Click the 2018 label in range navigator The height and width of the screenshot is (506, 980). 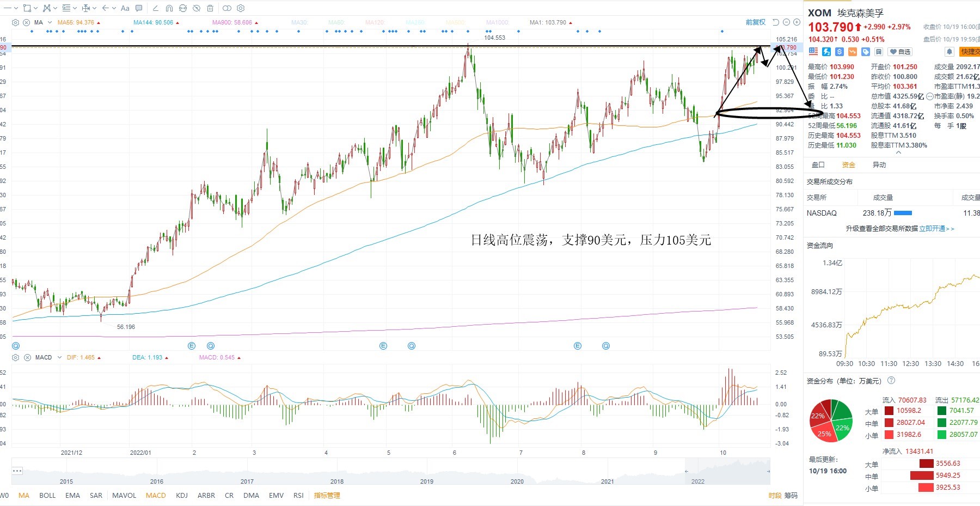(x=337, y=481)
